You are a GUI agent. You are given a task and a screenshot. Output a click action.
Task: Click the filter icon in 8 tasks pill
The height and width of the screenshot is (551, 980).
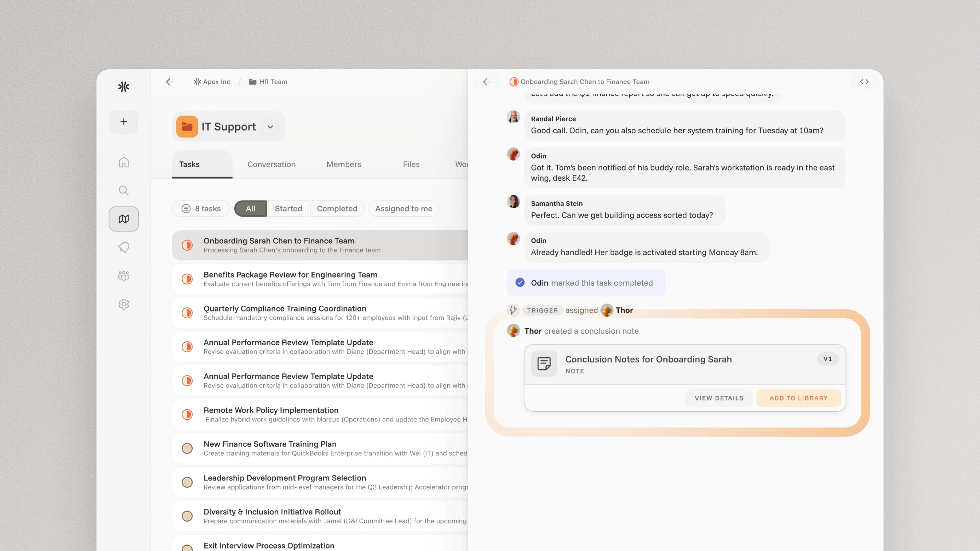coord(186,209)
